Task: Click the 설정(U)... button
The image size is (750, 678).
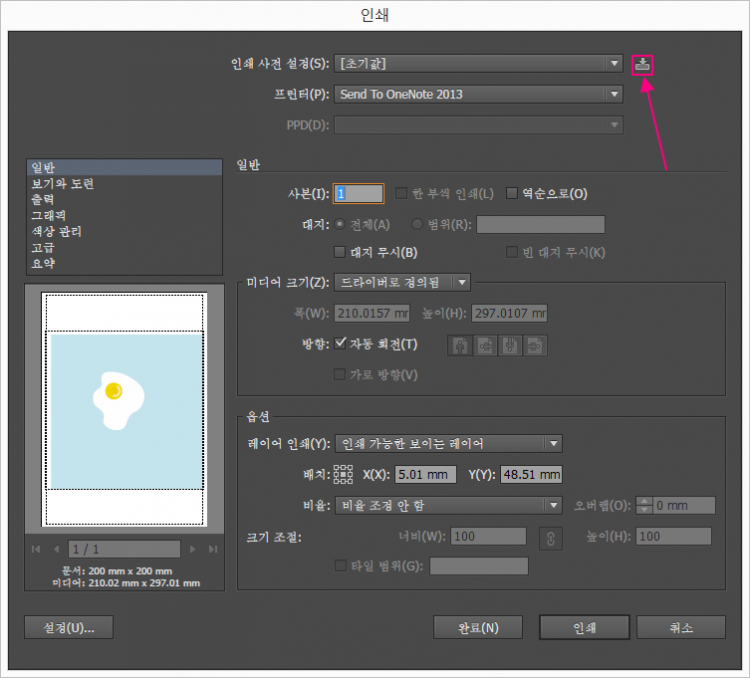Action: pyautogui.click(x=68, y=627)
